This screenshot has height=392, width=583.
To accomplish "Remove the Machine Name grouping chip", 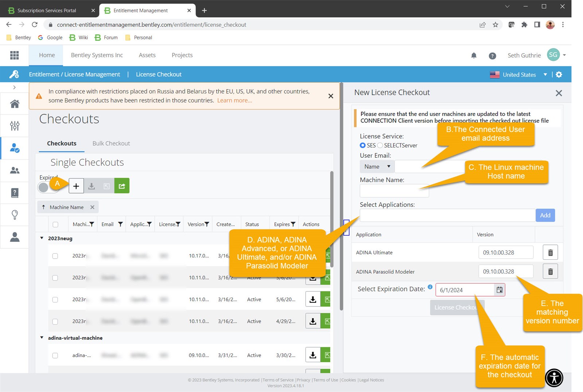I will pyautogui.click(x=92, y=207).
